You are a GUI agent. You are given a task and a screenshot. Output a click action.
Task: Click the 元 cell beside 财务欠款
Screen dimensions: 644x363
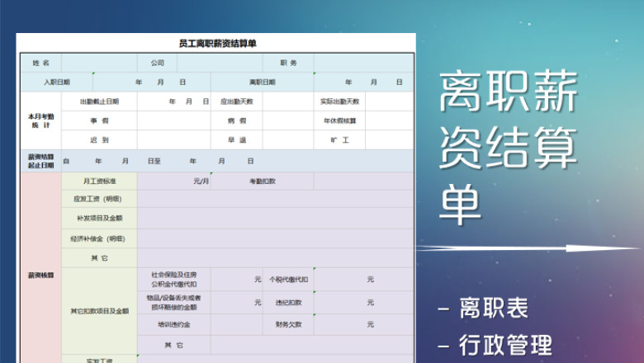click(x=363, y=324)
